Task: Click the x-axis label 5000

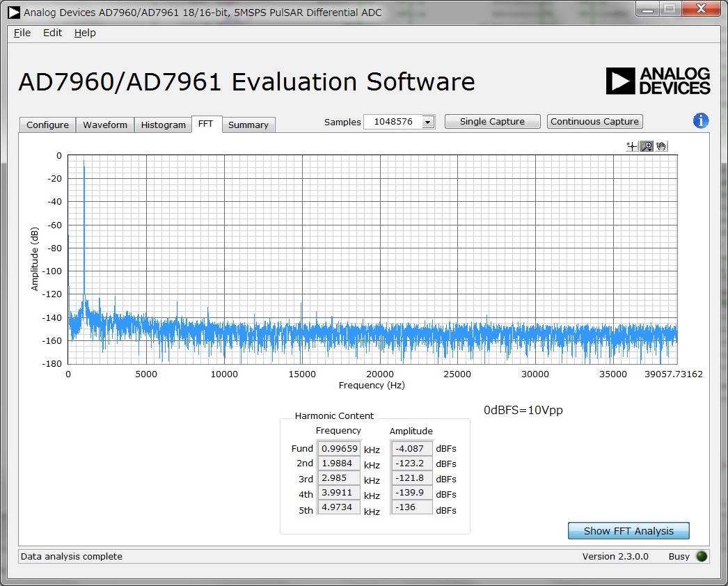Action: [146, 374]
